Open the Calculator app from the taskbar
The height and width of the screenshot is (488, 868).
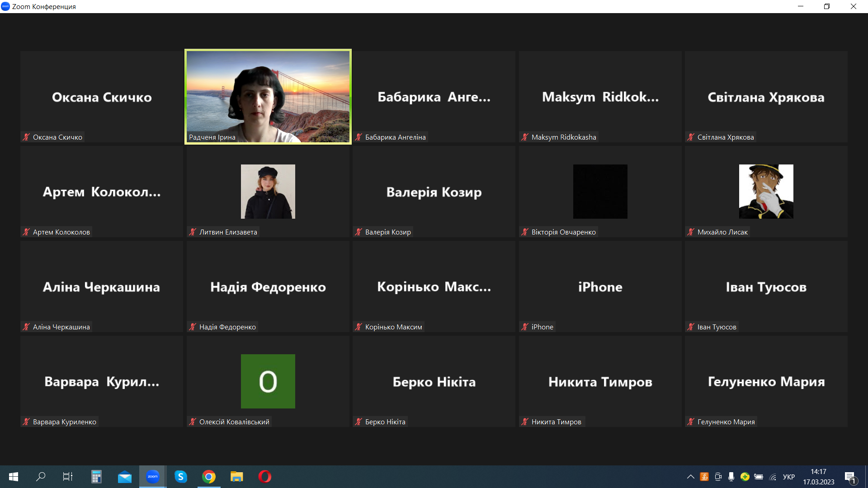[x=96, y=477]
